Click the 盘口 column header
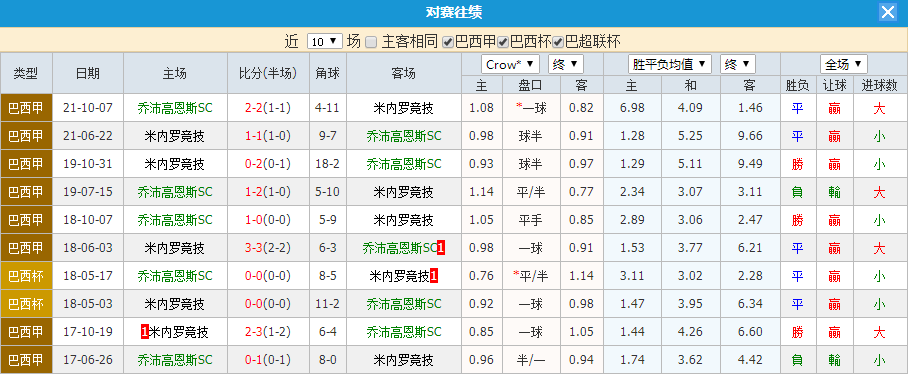Screen dimensions: 908x374 coord(530,85)
